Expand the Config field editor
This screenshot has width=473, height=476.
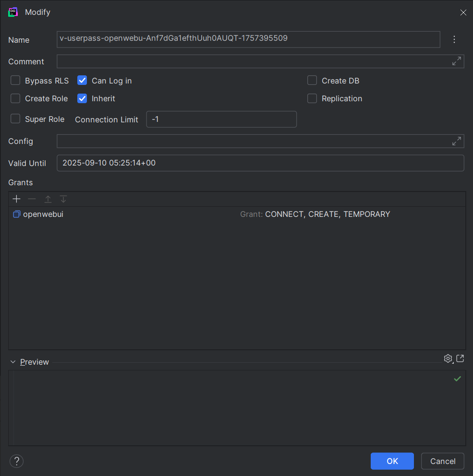(x=457, y=141)
